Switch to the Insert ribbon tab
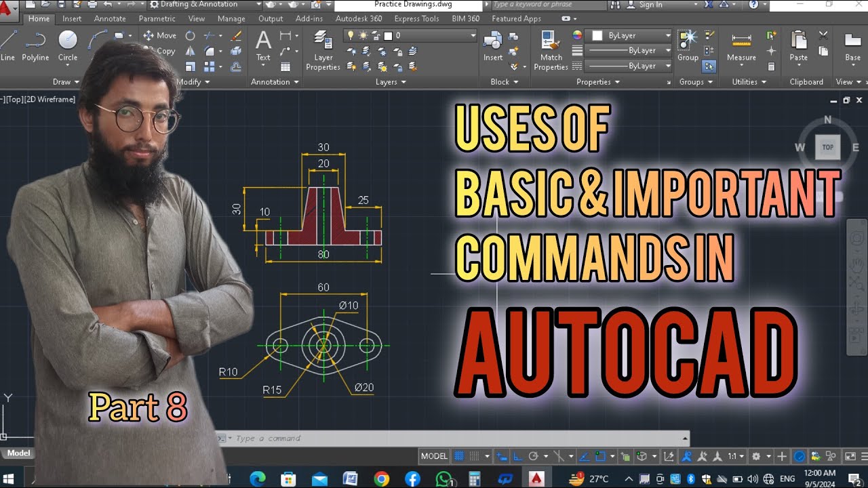 [72, 19]
